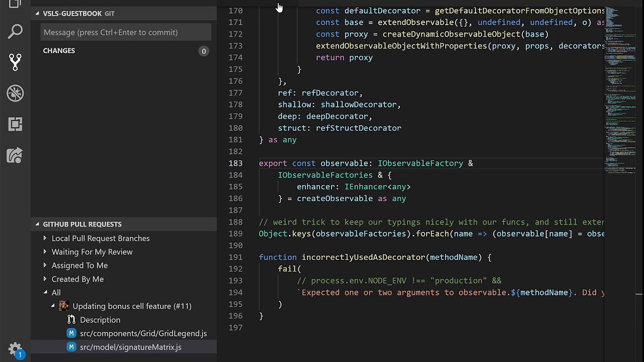Open src/components/Grid/GridLegend.js

(x=143, y=333)
